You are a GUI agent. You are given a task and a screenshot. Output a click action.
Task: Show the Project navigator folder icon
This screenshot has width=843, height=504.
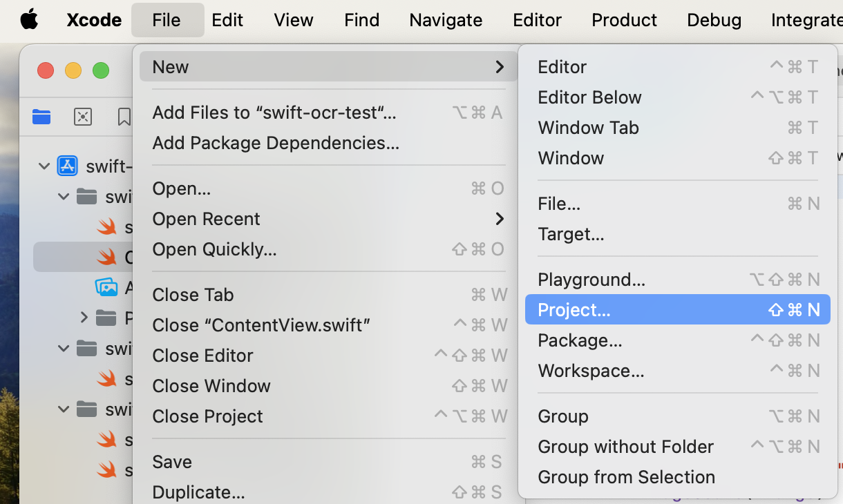coord(41,117)
